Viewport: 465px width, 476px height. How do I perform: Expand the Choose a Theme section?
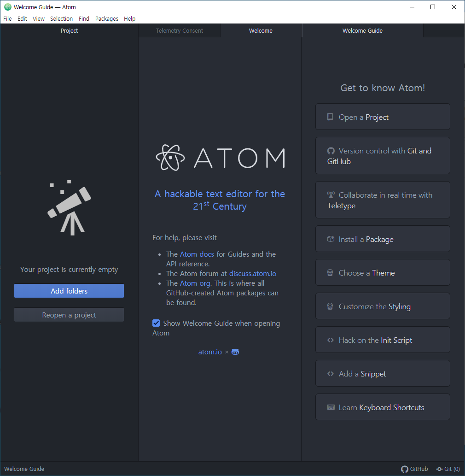point(383,273)
